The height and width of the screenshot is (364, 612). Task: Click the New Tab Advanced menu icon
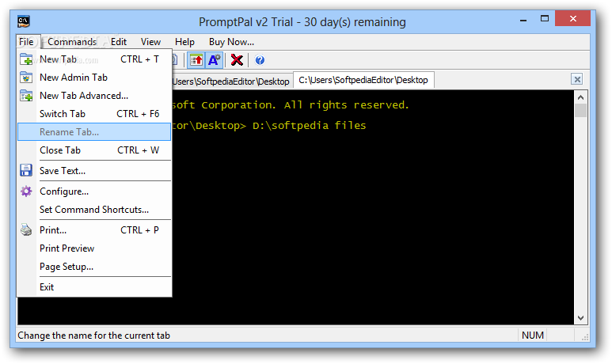click(26, 96)
